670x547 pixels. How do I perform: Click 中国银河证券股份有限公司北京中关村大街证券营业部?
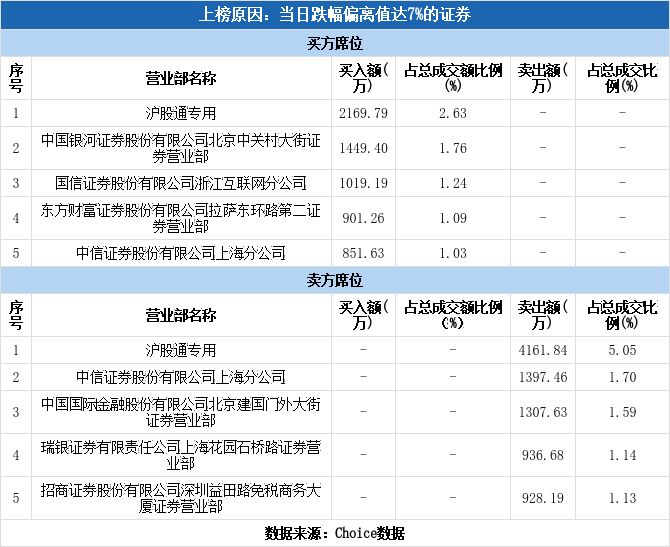click(181, 148)
